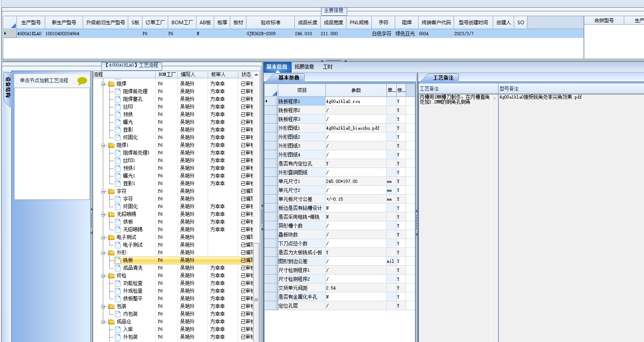
Task: Collapse the 成品仓 tree node
Action: pos(103,322)
